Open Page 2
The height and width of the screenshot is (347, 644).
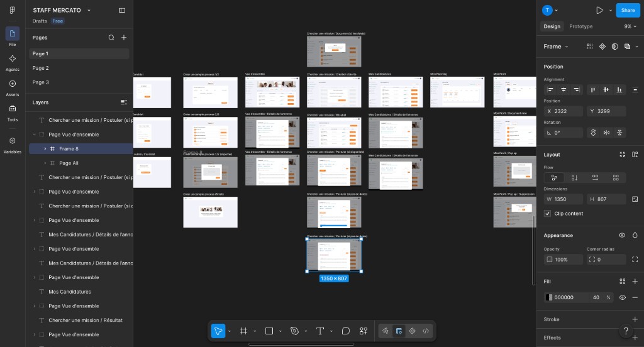click(79, 68)
